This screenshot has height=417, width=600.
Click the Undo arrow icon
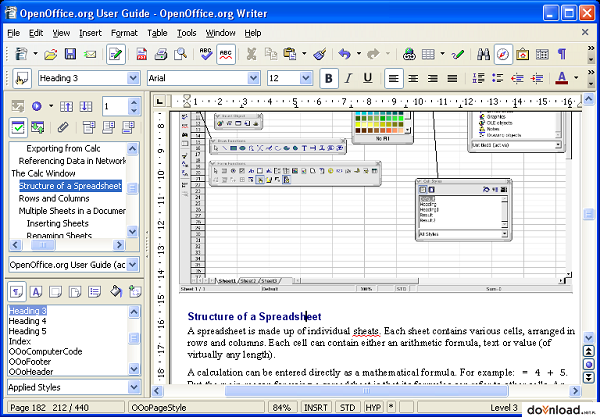344,54
